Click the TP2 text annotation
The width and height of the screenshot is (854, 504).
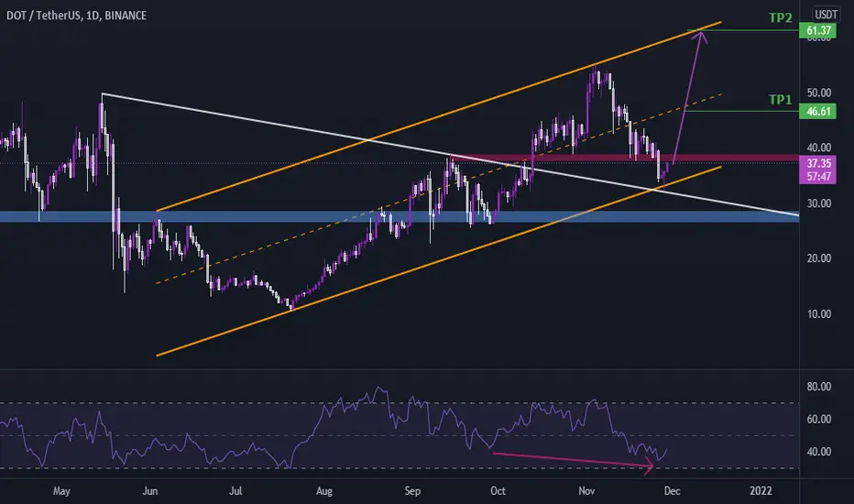(780, 17)
